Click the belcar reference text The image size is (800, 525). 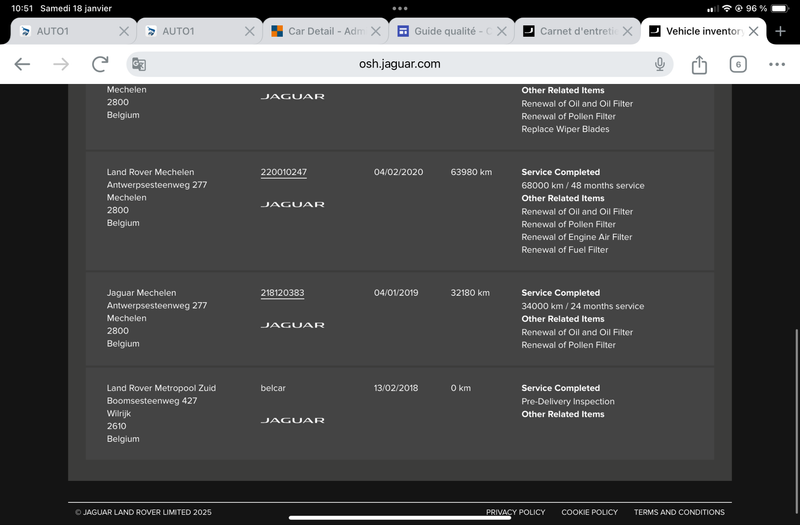click(x=273, y=388)
